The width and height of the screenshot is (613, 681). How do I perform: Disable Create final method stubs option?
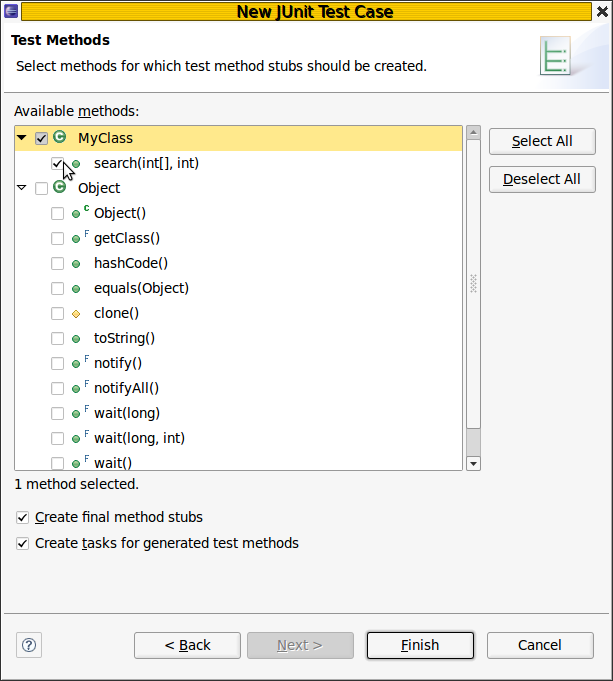(23, 517)
